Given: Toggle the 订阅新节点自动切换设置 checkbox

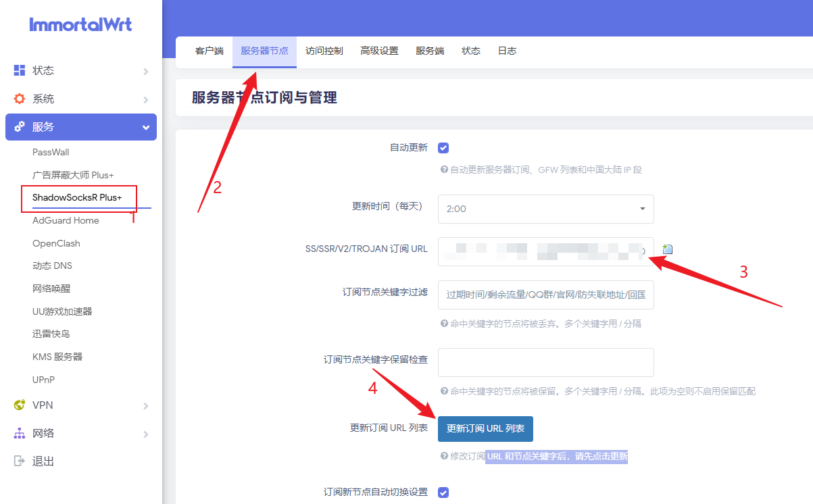Looking at the screenshot, I should point(443,493).
